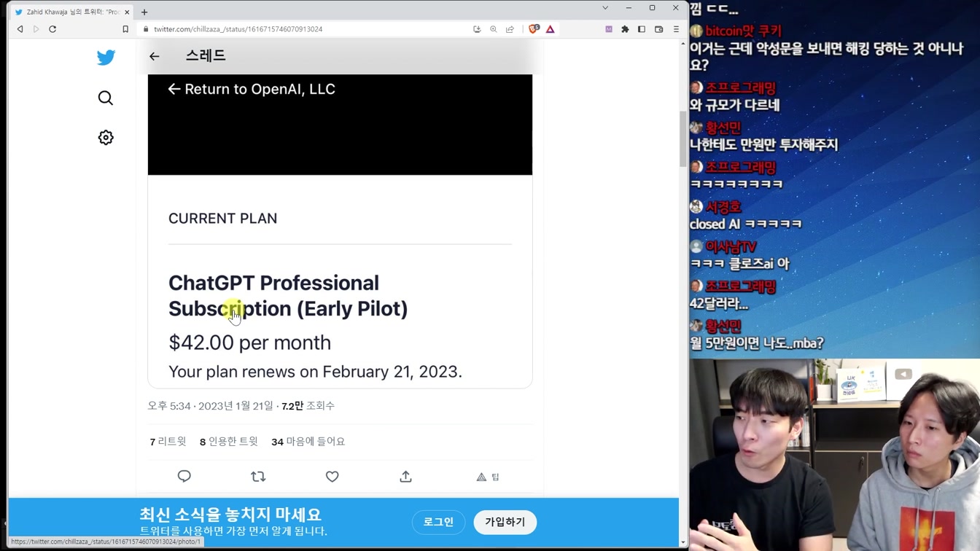Open the Brave Wallet icon
This screenshot has width=980, height=551.
click(x=659, y=29)
